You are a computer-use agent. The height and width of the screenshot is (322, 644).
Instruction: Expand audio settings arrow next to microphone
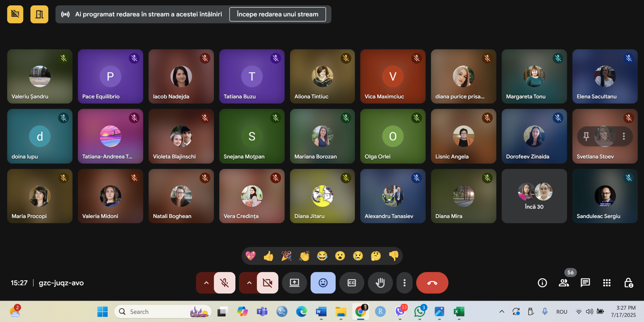(206, 283)
